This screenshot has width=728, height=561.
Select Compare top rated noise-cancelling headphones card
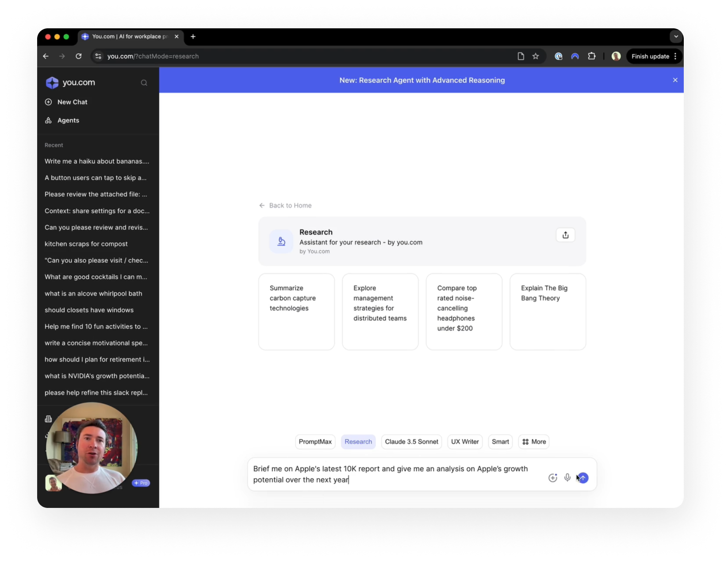tap(464, 311)
